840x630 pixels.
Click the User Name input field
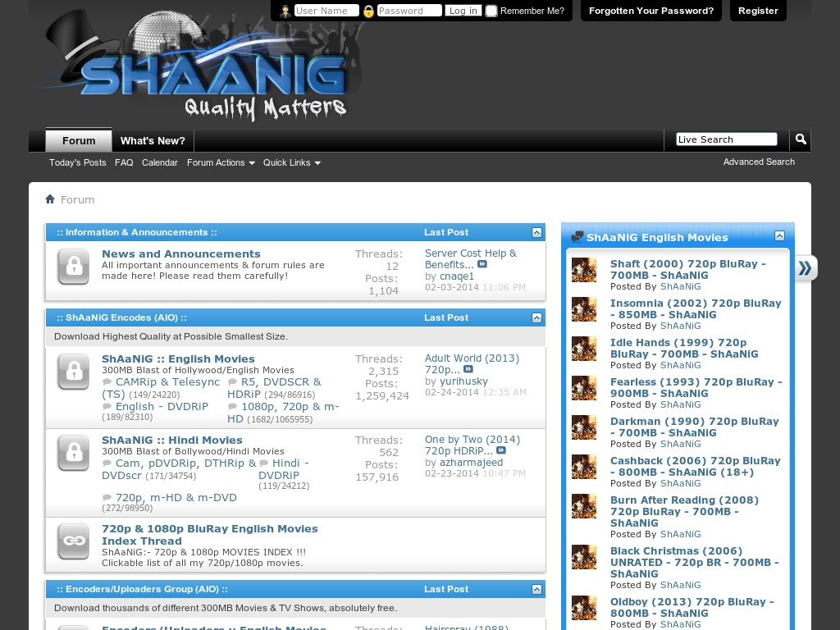click(x=326, y=11)
